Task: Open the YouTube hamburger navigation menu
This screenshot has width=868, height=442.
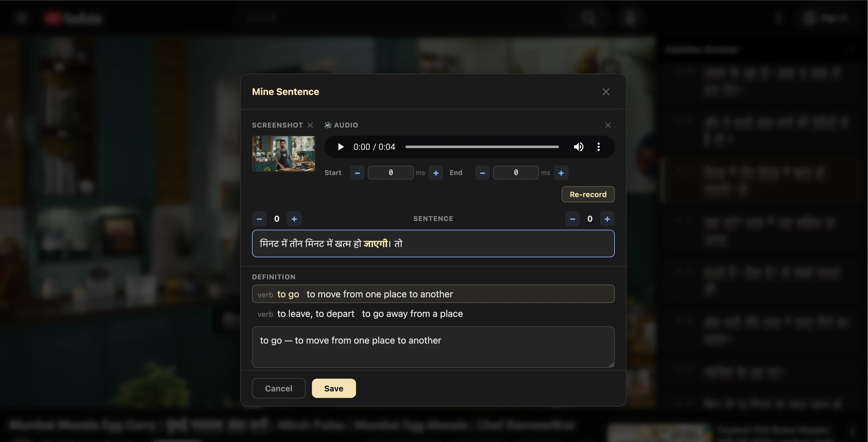Action: pyautogui.click(x=21, y=18)
